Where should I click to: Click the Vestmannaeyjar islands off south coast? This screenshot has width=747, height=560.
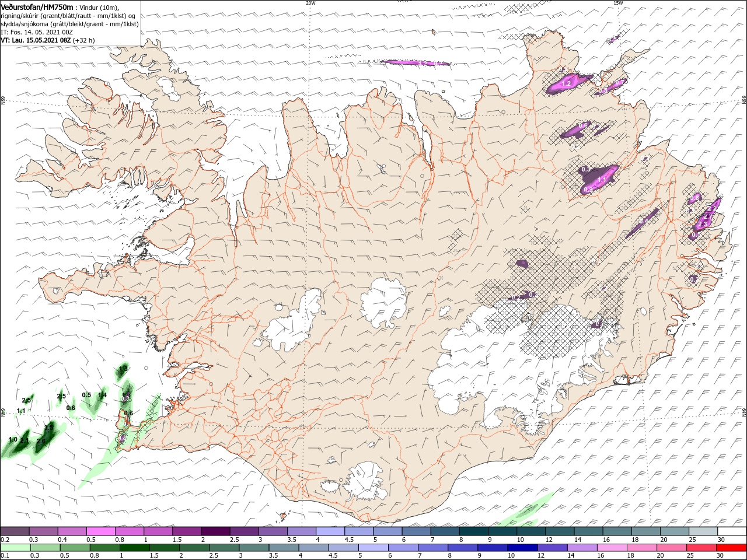click(285, 516)
